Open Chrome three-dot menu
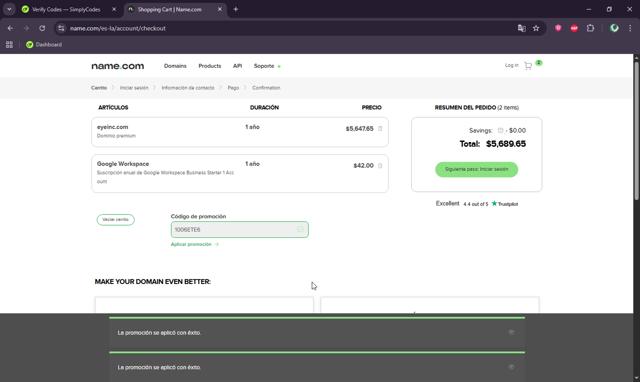The image size is (640, 382). pos(630,28)
